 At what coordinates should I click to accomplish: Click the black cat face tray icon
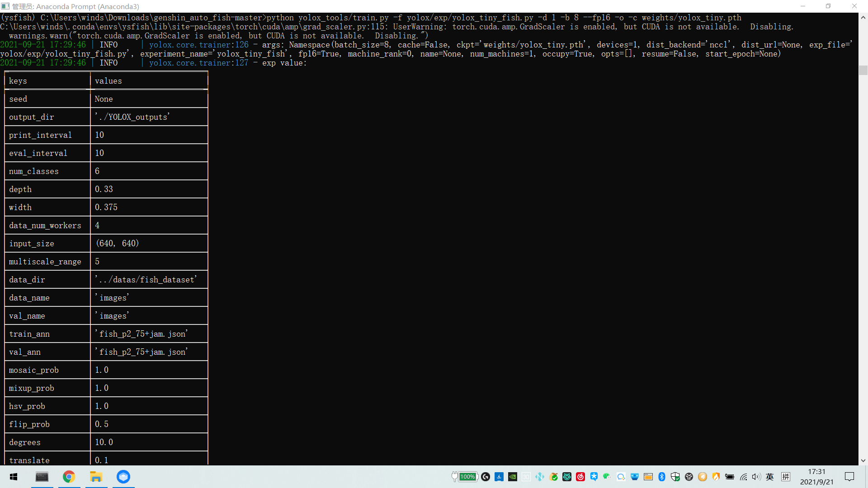[x=567, y=477]
